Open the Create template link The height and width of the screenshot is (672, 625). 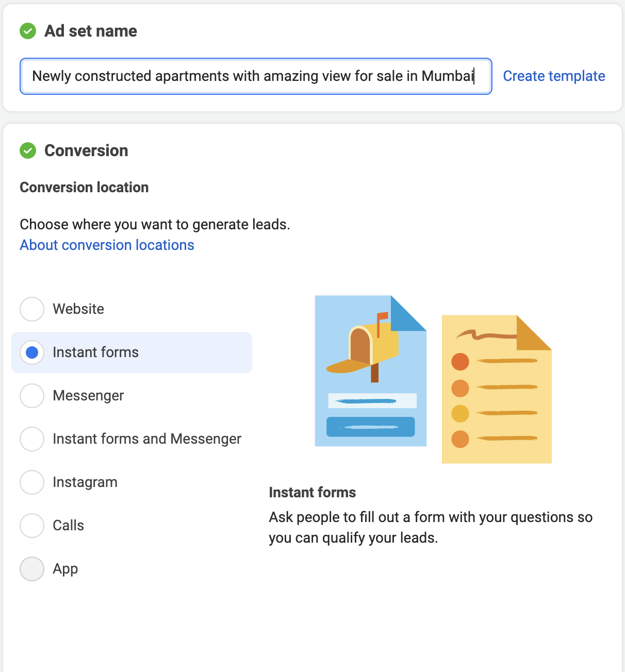click(554, 76)
